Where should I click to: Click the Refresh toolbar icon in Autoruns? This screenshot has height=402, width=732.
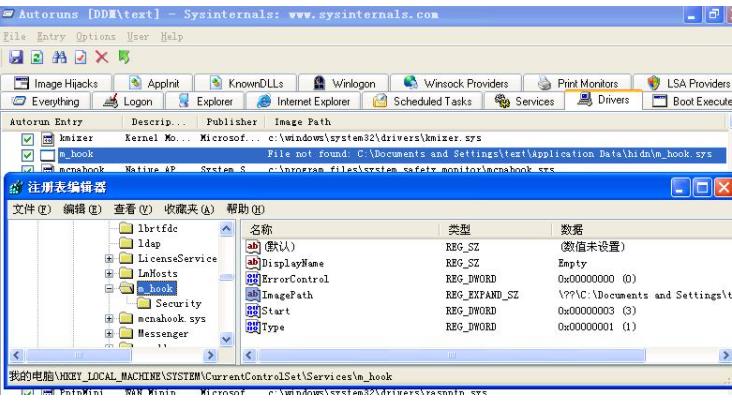(x=37, y=57)
